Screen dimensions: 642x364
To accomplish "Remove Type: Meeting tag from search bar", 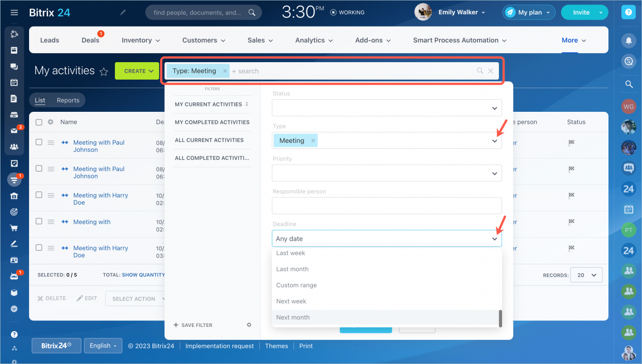I will [225, 71].
